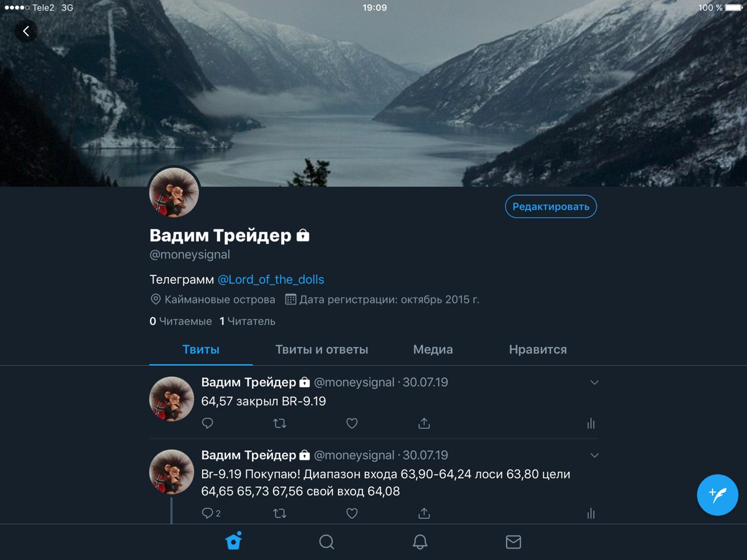
Task: Open the Home tab in the bottom bar
Action: coord(234,541)
